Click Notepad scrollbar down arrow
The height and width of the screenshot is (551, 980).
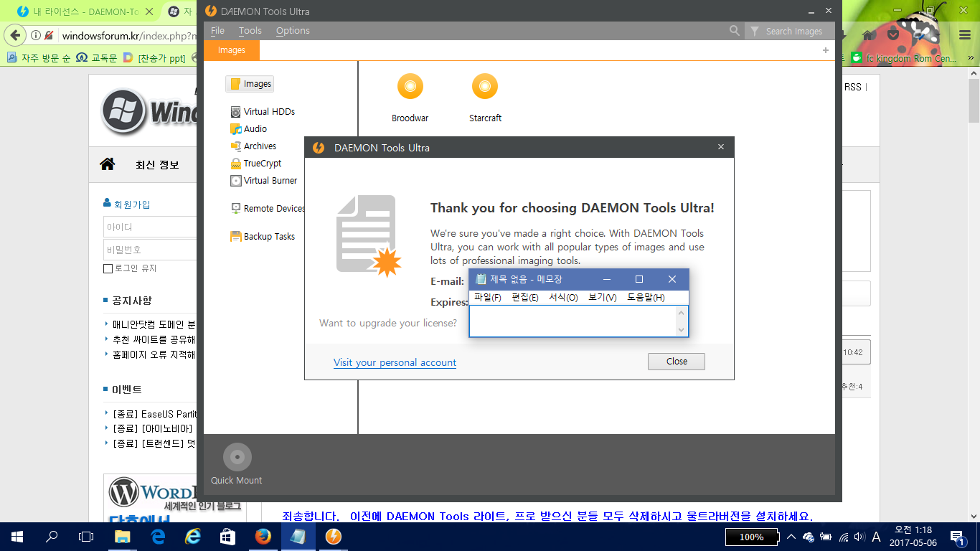[682, 330]
